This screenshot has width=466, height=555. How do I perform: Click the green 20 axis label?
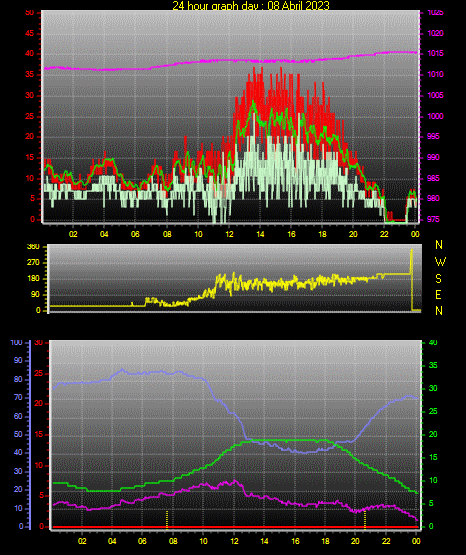coord(433,434)
